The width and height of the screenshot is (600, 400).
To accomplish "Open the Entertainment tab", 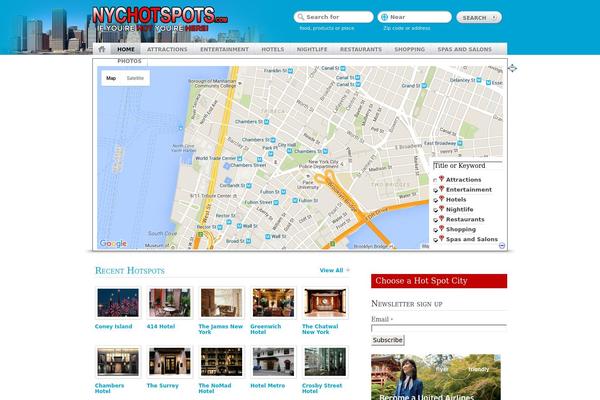I will 224,49.
